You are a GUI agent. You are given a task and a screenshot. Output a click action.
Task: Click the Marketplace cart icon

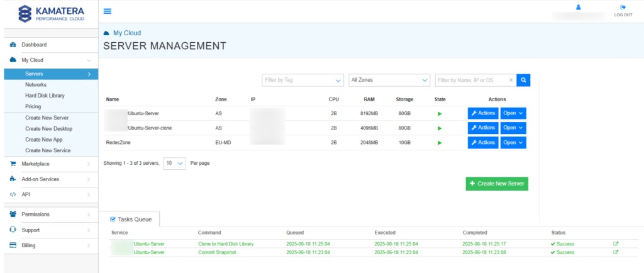tap(13, 164)
